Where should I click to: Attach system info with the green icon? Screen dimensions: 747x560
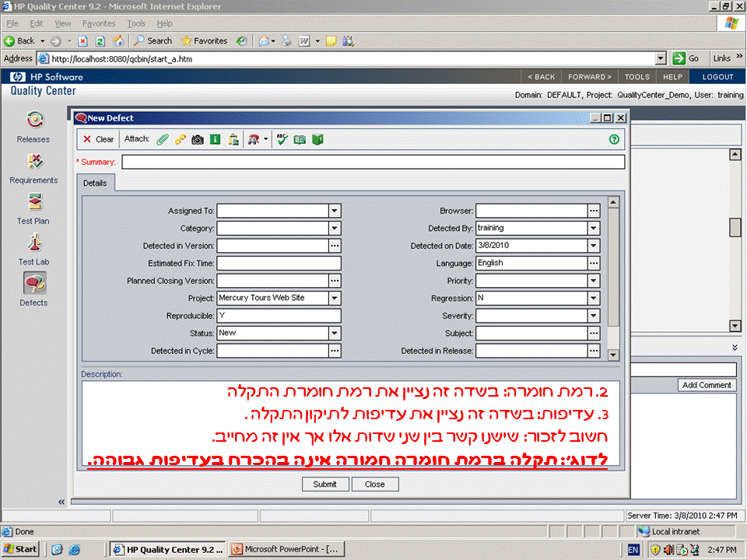click(x=216, y=139)
